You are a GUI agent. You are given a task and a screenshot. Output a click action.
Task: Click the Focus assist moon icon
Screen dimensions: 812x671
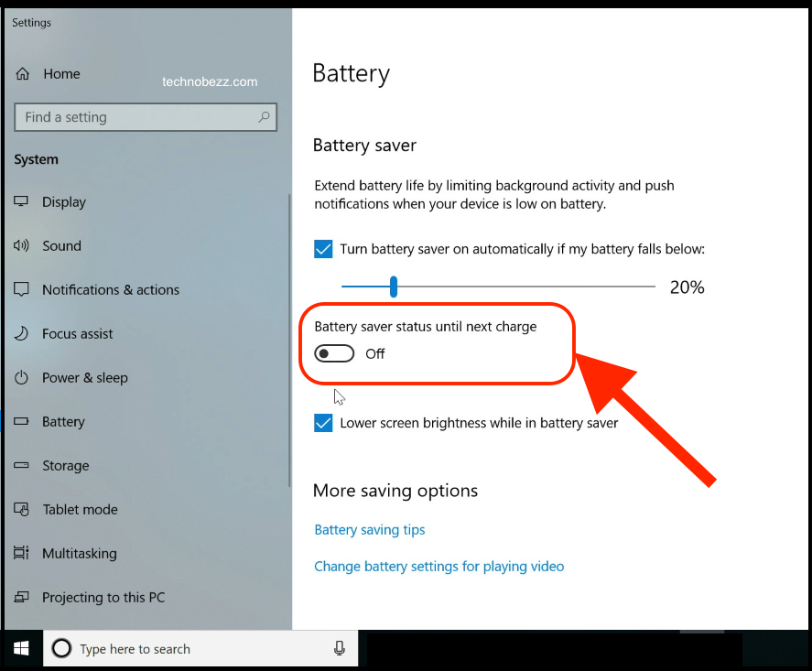(x=21, y=333)
